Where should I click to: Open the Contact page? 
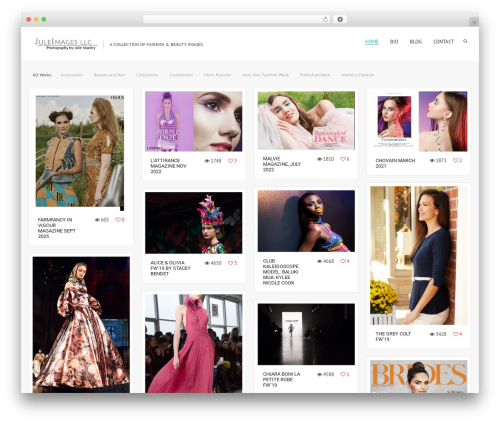[x=443, y=42]
